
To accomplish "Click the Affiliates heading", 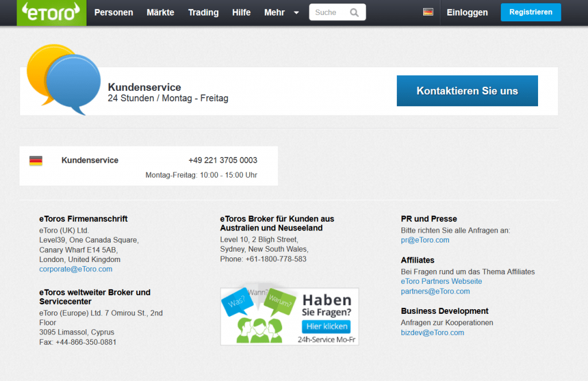I will [x=417, y=260].
